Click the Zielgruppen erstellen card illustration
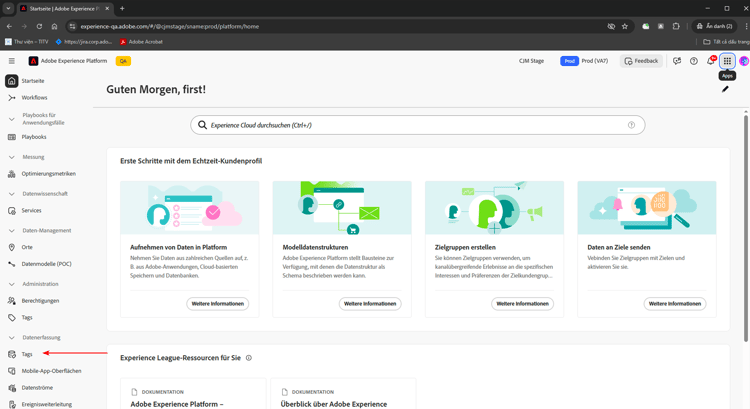 click(x=495, y=208)
